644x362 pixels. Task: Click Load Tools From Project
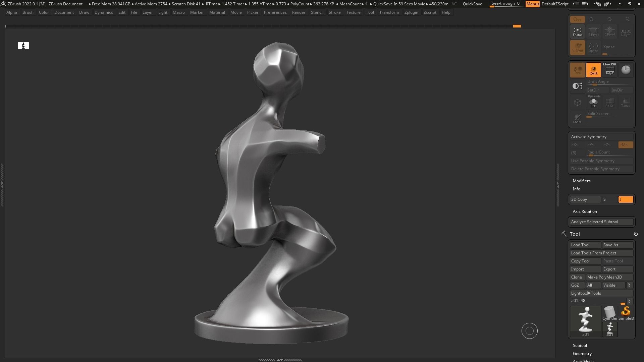601,253
